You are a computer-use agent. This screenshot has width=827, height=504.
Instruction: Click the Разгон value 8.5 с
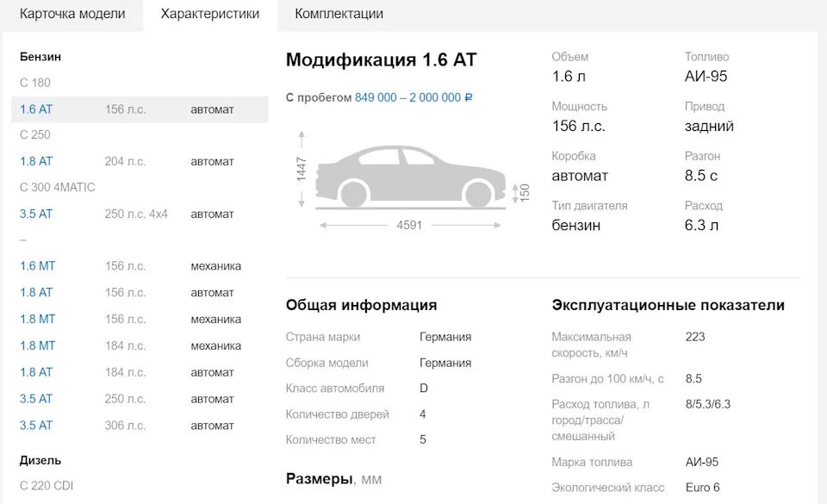701,176
